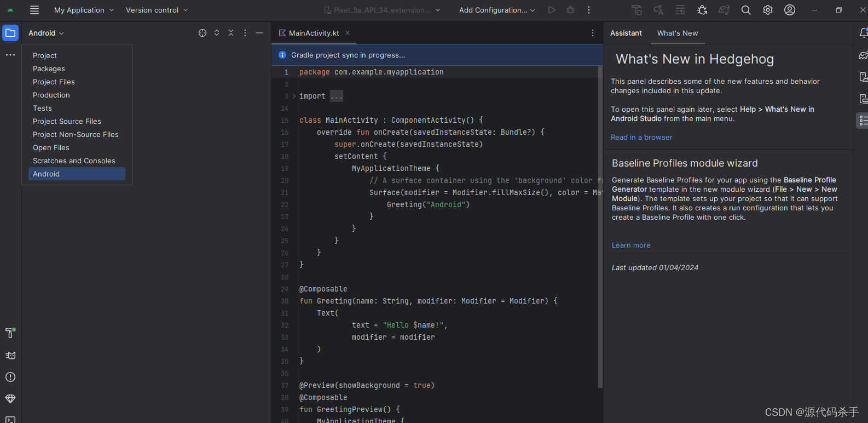Select Packages view option
868x423 pixels.
[77, 68]
